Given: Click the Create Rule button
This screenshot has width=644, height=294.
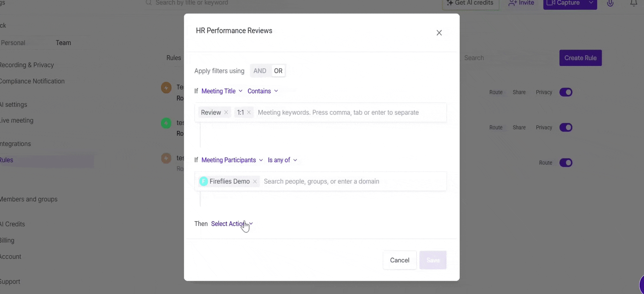Looking at the screenshot, I should point(580,58).
